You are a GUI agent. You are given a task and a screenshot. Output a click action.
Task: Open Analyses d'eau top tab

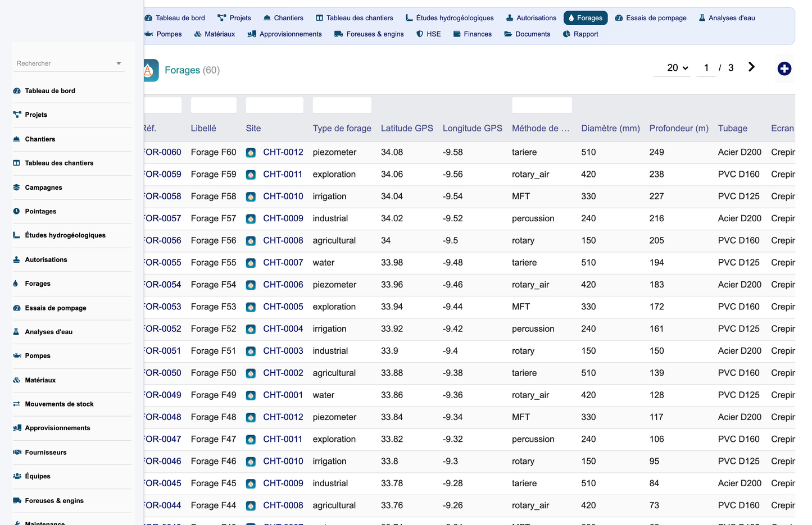tap(727, 18)
